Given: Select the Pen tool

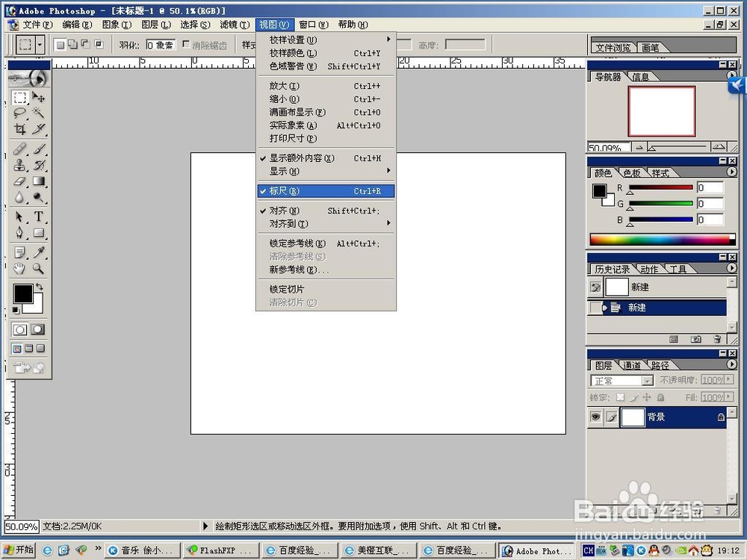Looking at the screenshot, I should click(x=19, y=232).
